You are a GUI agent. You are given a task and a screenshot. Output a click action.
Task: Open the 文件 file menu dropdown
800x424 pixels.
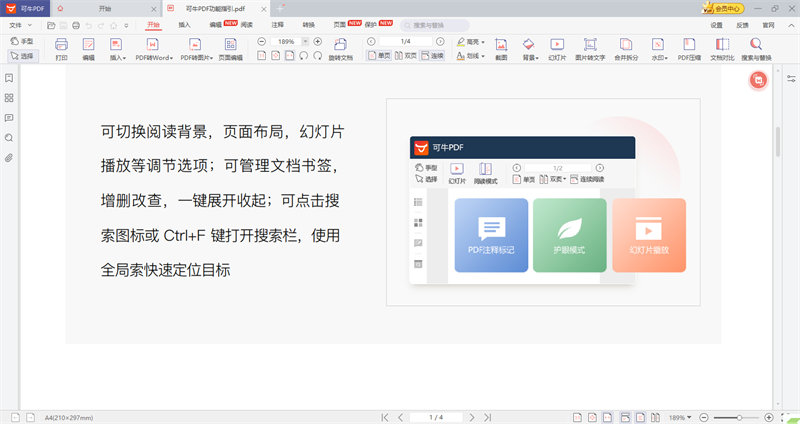pyautogui.click(x=19, y=23)
